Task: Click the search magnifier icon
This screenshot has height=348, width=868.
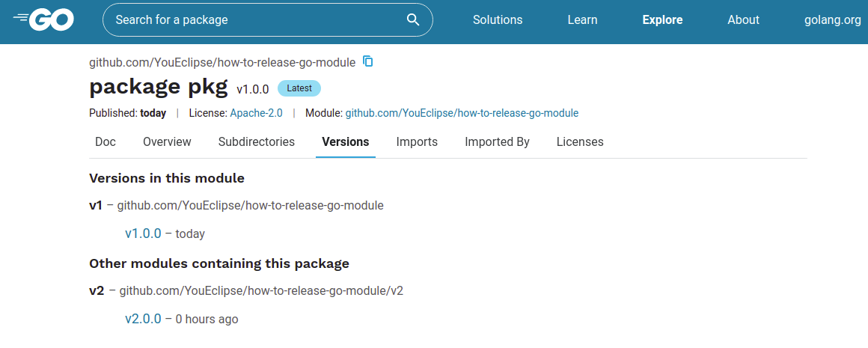Action: click(x=413, y=20)
